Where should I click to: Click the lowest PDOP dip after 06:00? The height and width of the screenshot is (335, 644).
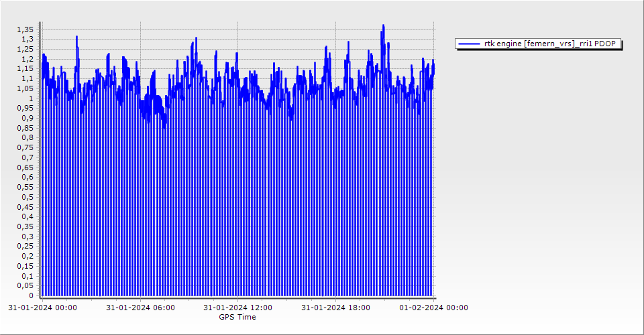[164, 127]
